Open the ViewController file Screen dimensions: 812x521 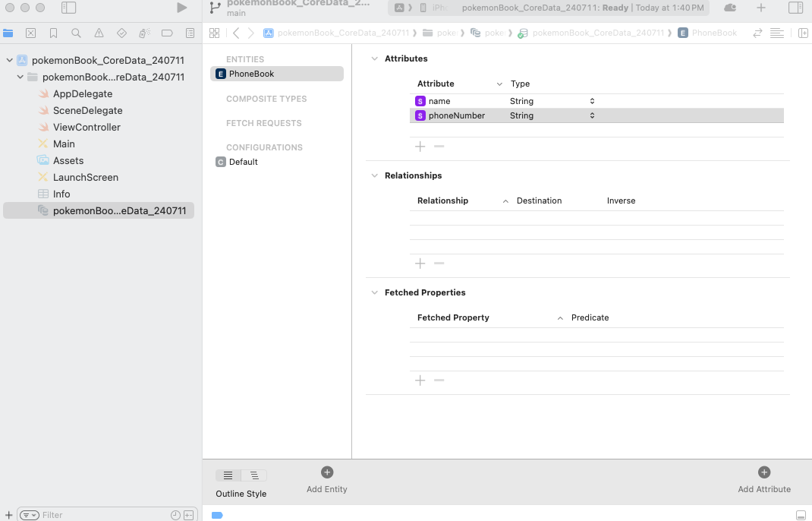coord(87,127)
